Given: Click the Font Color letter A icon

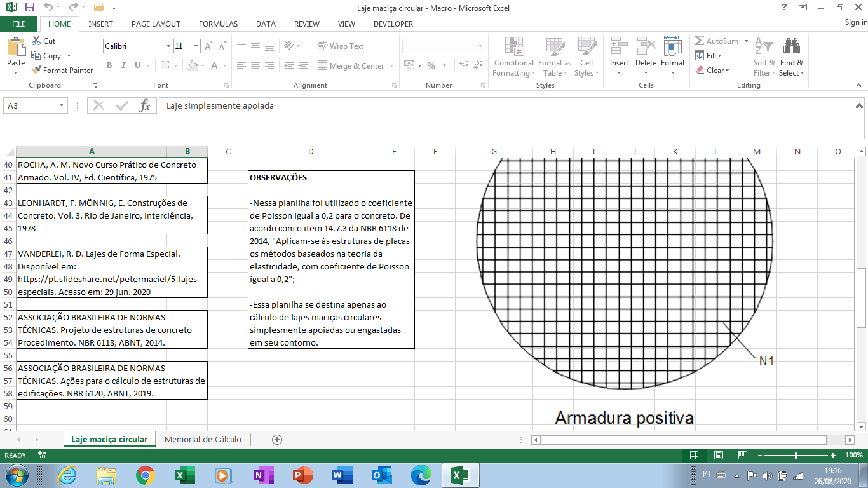Looking at the screenshot, I should tap(215, 65).
